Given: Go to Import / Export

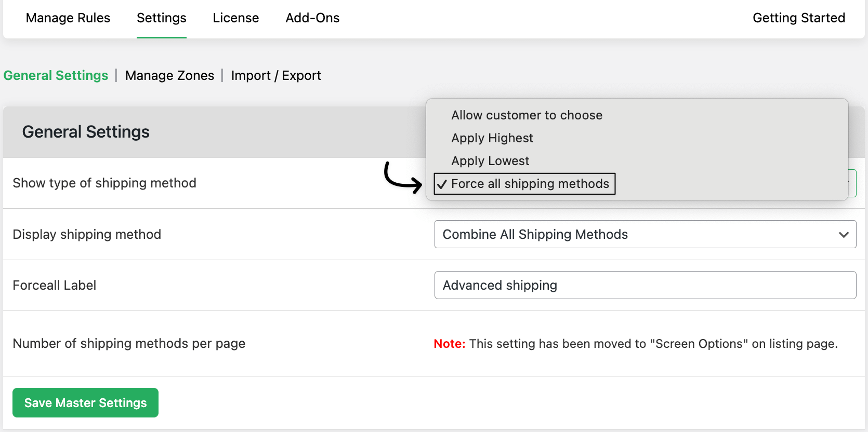Looking at the screenshot, I should [x=276, y=76].
